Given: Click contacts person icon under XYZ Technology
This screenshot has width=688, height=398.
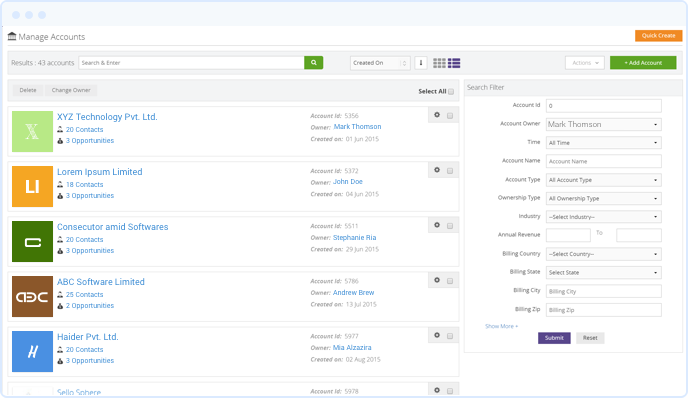Looking at the screenshot, I should tap(60, 129).
